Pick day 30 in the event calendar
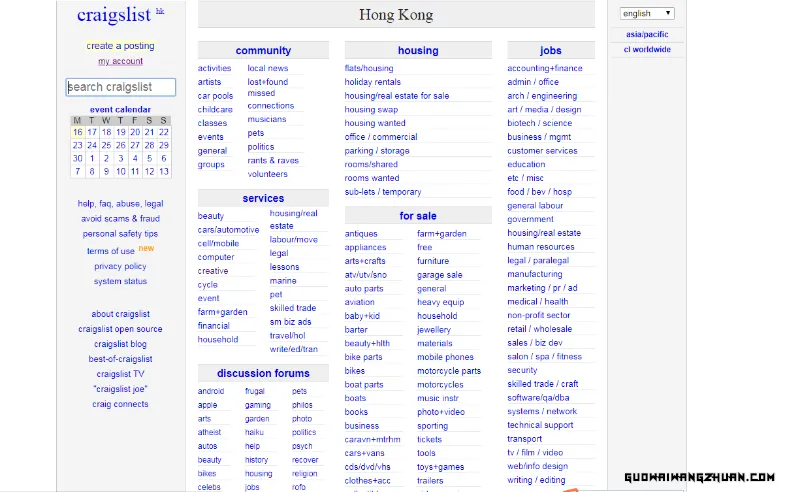The width and height of the screenshot is (785, 492). [x=78, y=158]
